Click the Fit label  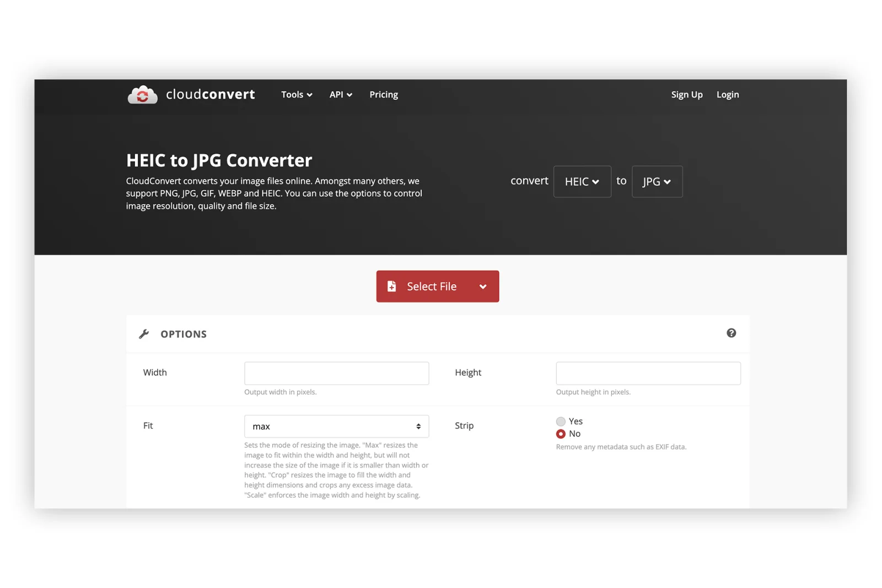coord(148,425)
